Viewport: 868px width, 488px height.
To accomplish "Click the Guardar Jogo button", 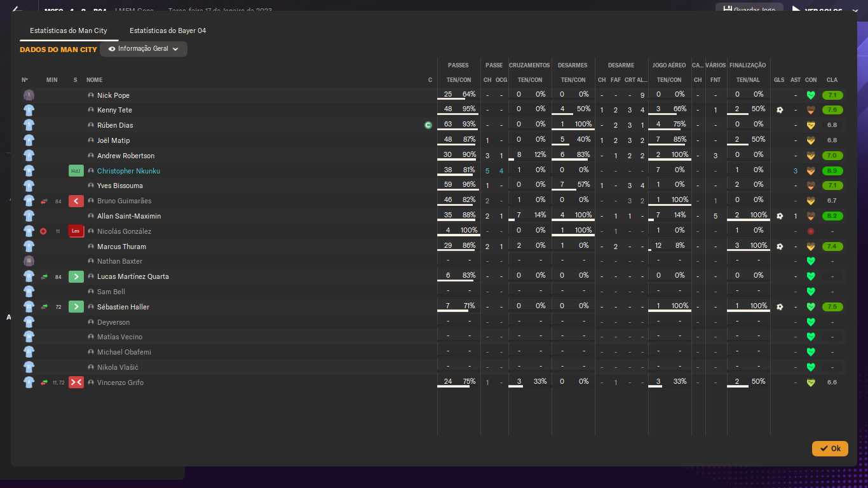I will (x=749, y=10).
